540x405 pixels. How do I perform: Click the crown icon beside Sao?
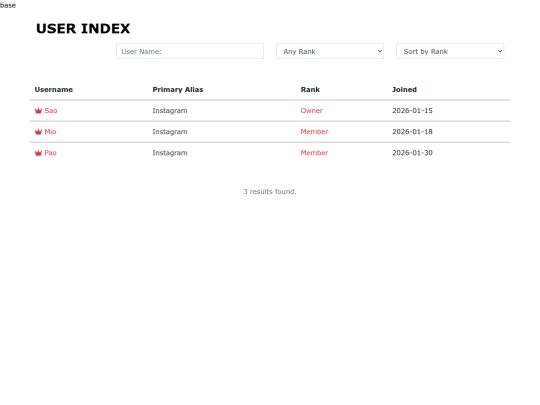(38, 111)
